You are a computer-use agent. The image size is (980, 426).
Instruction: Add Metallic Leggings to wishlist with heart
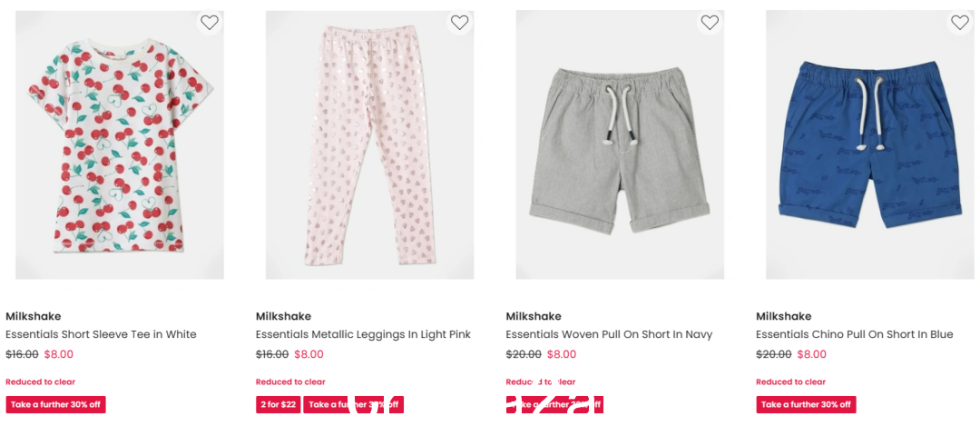tap(459, 23)
